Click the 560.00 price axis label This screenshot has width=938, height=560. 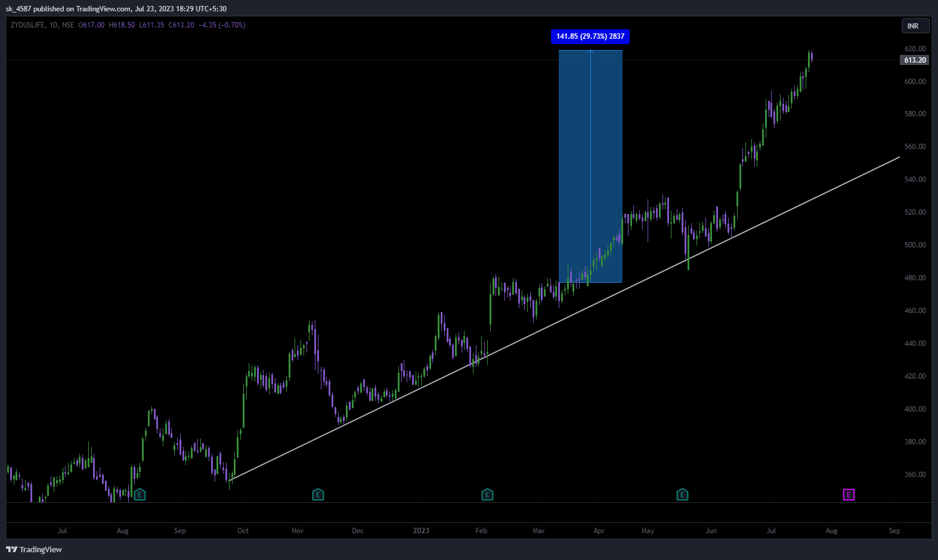pos(915,147)
